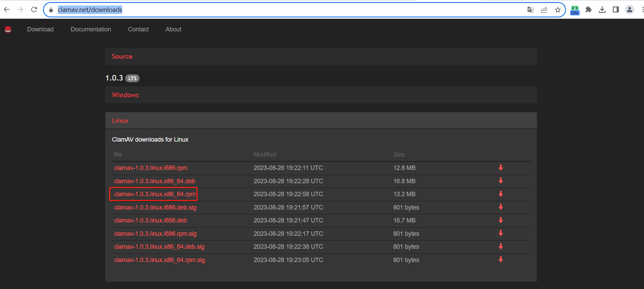Click the '2023-08-28 19:22:17 UTC' date cell
Image resolution: width=644 pixels, height=289 pixels.
click(288, 234)
